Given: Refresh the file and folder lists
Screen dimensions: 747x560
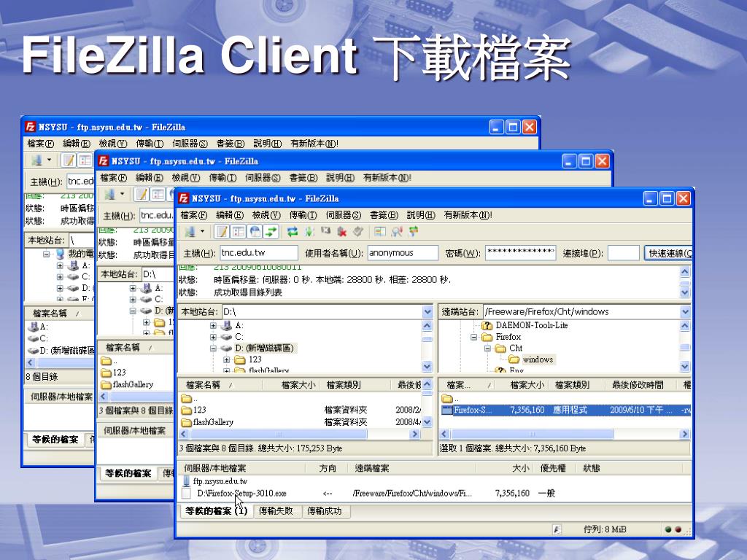Looking at the screenshot, I should (293, 232).
